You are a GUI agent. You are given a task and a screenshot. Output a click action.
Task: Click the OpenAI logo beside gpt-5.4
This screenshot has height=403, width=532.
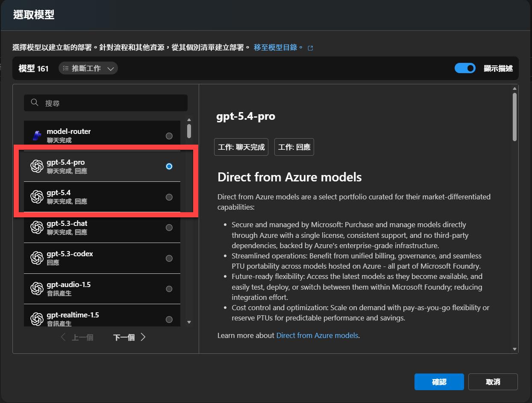point(37,197)
